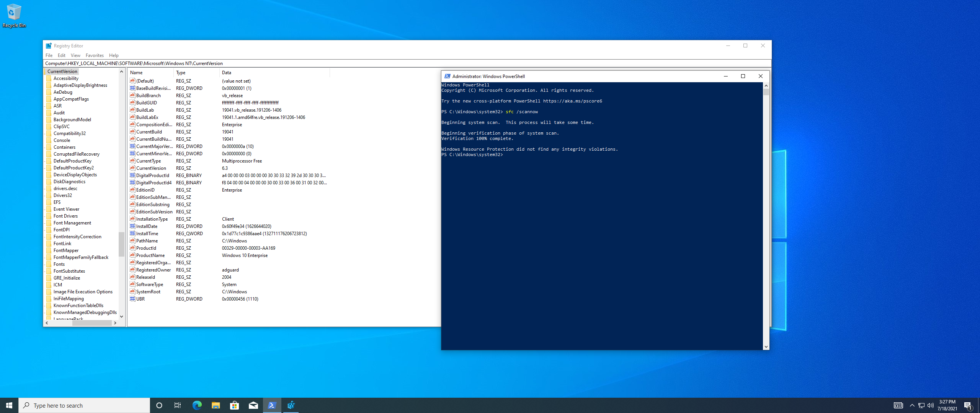Select the DigitalProductId binary value icon
This screenshot has height=413, width=980.
coord(132,175)
